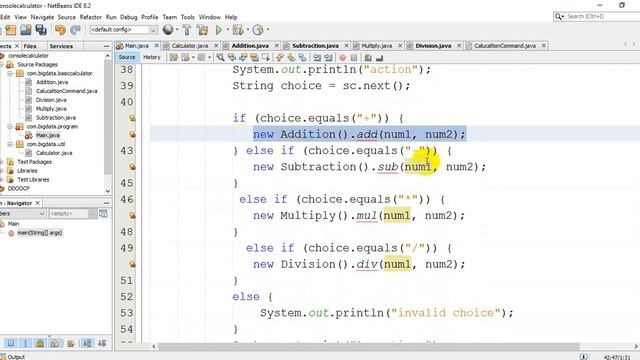Click the Comment icon in editor toolbar
Image resolution: width=640 pixels, height=360 pixels.
[x=368, y=58]
